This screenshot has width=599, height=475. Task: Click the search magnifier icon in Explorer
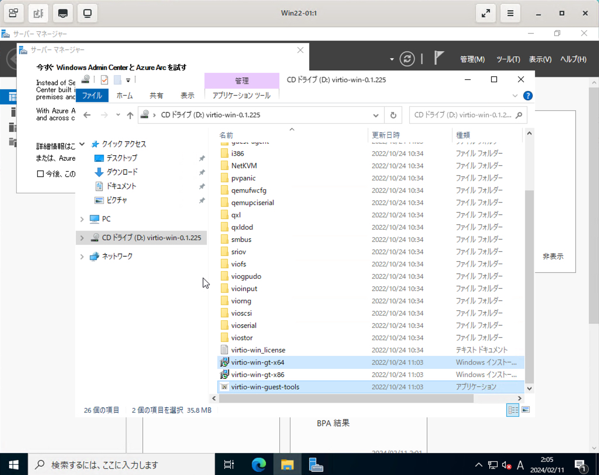coord(519,115)
